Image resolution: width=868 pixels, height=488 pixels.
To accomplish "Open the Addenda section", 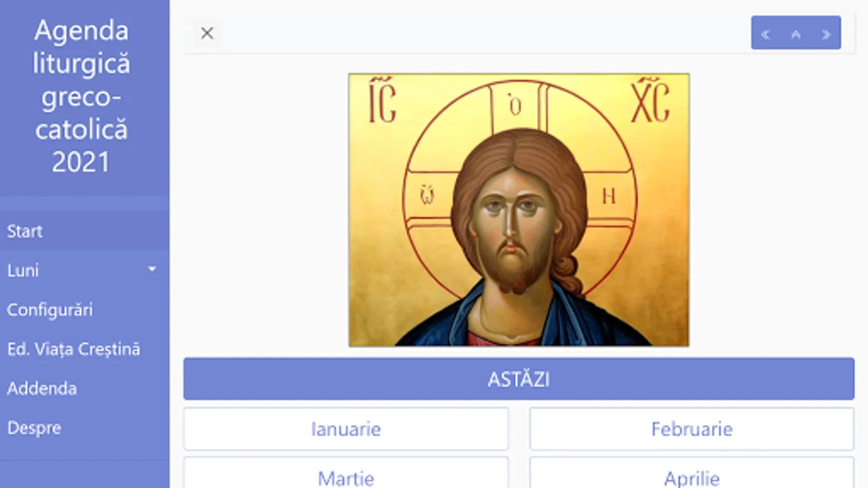I will tap(42, 388).
